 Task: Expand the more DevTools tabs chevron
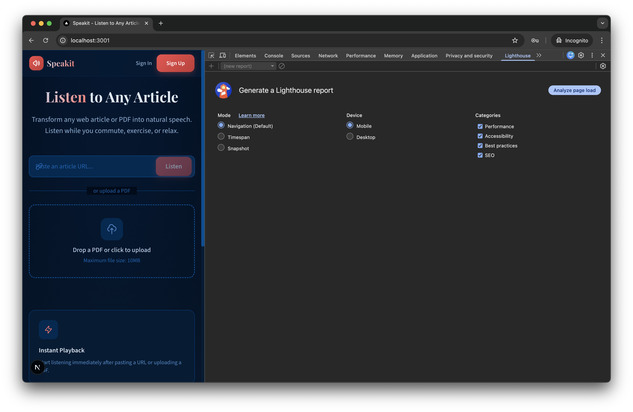point(539,56)
